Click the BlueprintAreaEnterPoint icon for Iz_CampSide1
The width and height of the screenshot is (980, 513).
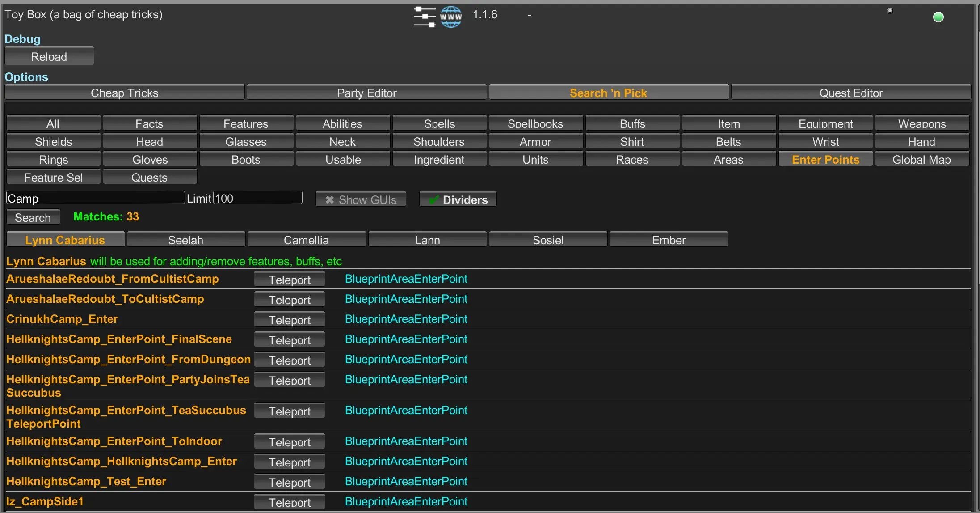[406, 501]
